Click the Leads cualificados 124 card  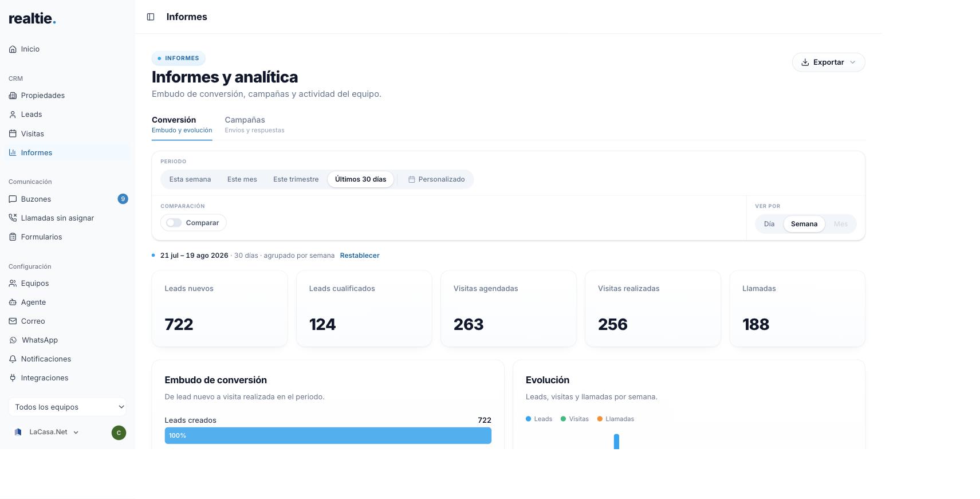tap(364, 309)
